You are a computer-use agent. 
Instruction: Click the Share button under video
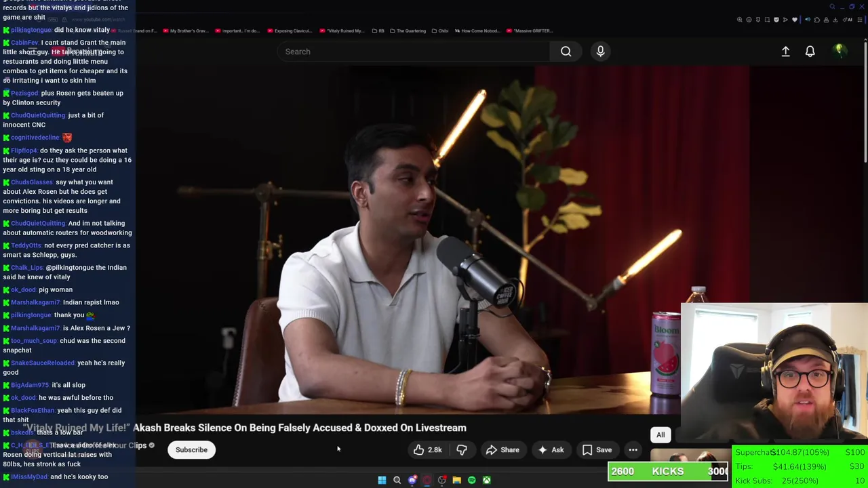pos(502,450)
